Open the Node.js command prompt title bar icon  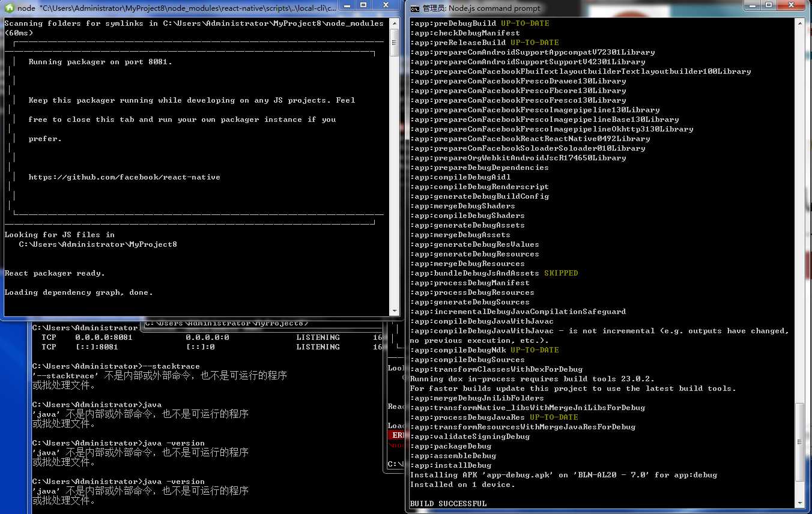pos(415,8)
